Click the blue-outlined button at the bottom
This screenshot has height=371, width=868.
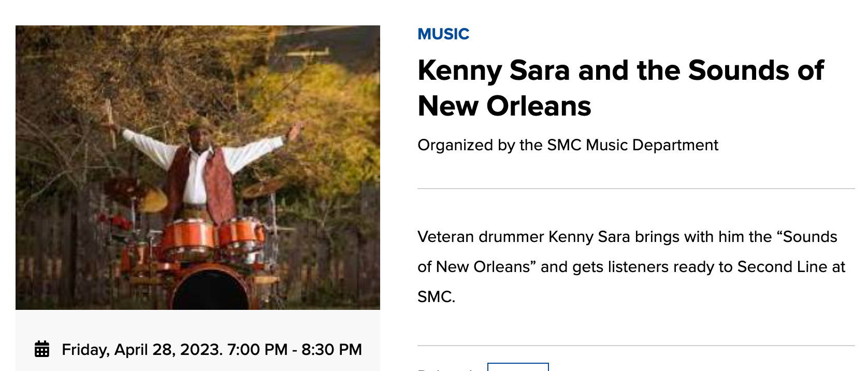click(x=518, y=367)
